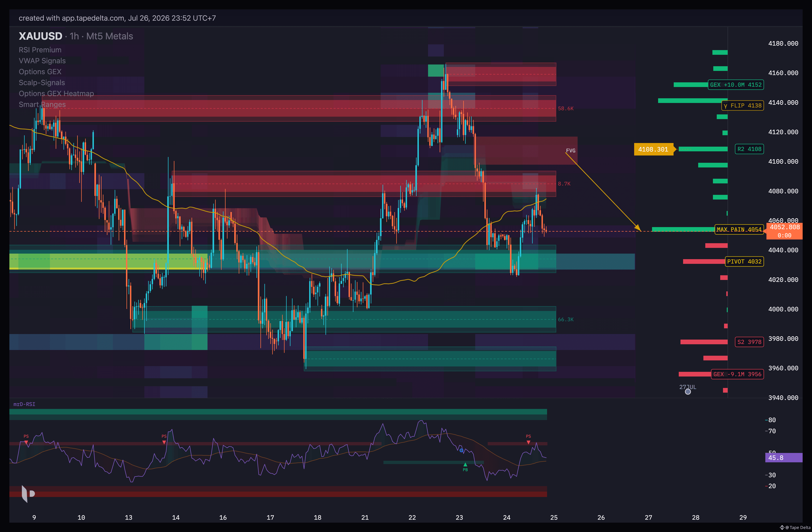This screenshot has width=812, height=532.
Task: Click the γ FLIP 4138 level label
Action: point(743,106)
